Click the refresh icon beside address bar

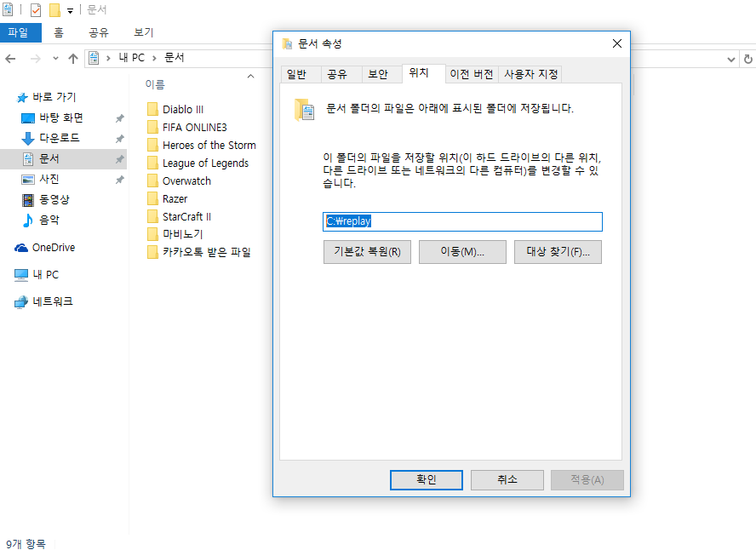click(x=747, y=57)
